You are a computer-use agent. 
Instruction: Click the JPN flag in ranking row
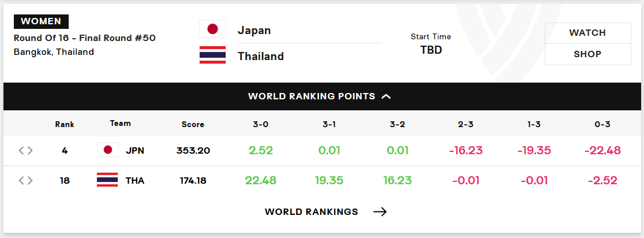click(x=107, y=150)
